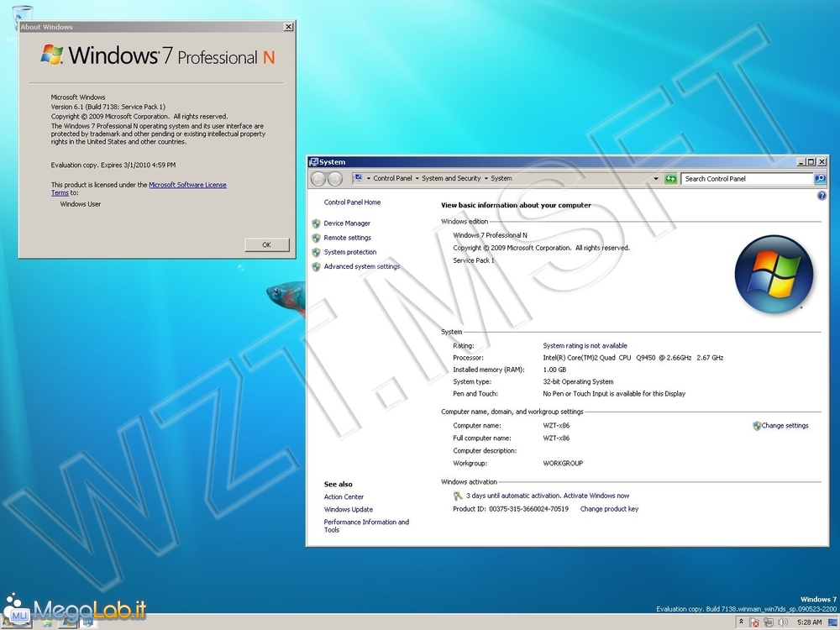
Task: Click the Forward arrow in System window
Action: click(335, 179)
